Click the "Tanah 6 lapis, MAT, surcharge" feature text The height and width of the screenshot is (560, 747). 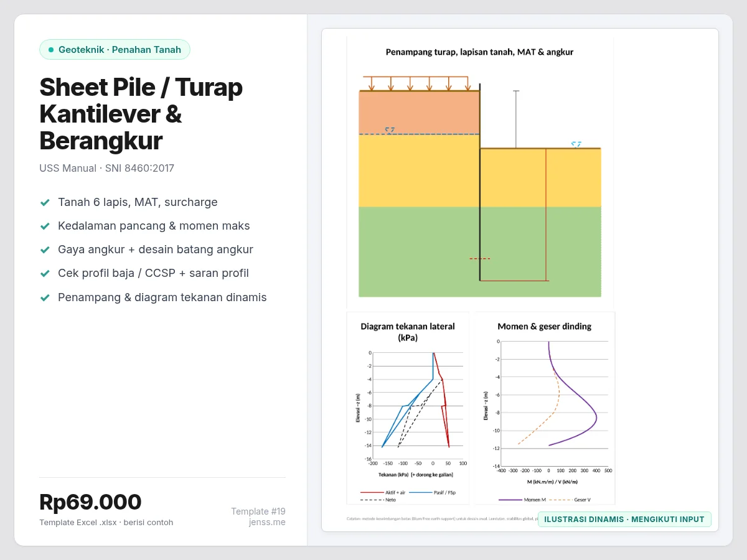[138, 202]
